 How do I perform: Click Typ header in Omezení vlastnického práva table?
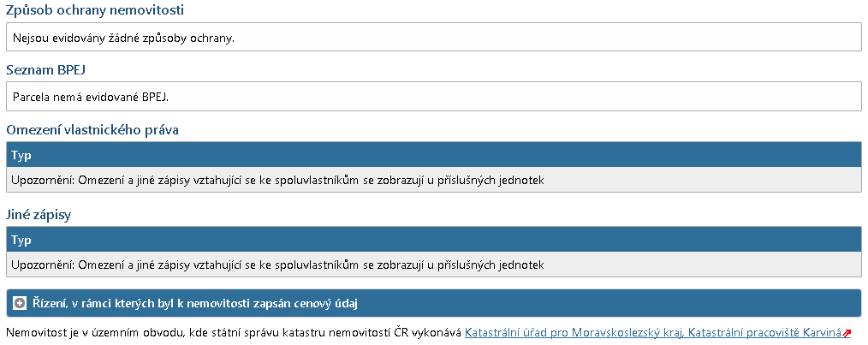point(21,155)
